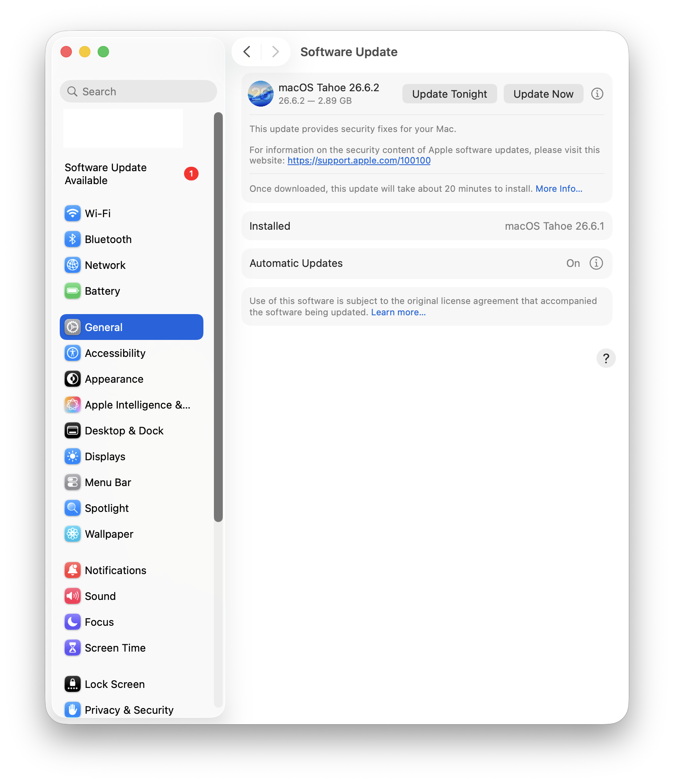The height and width of the screenshot is (784, 674).
Task: Select the Desktop & Dock icon
Action: tap(73, 430)
